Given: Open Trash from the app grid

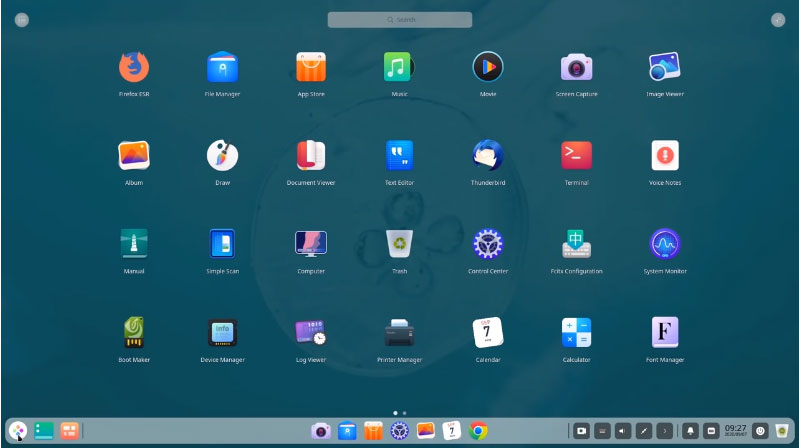Looking at the screenshot, I should (x=400, y=244).
